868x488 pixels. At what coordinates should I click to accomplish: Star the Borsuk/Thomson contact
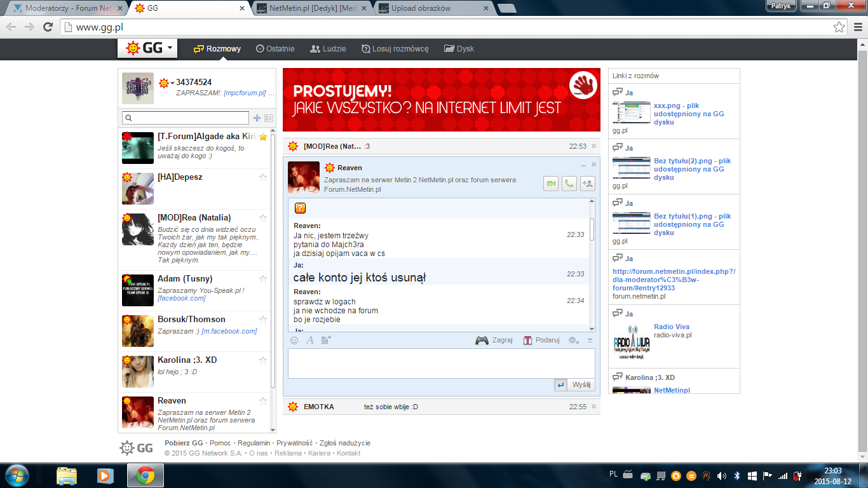point(263,320)
